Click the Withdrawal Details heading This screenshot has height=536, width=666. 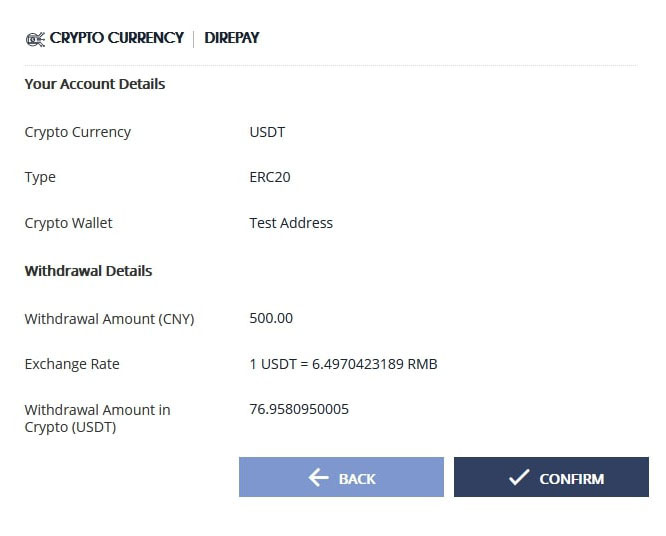[x=88, y=271]
